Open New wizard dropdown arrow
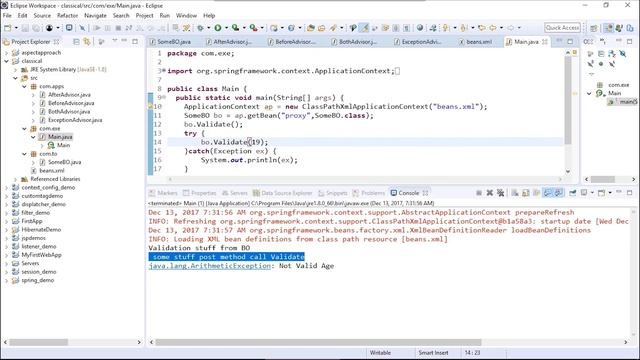 16,28
